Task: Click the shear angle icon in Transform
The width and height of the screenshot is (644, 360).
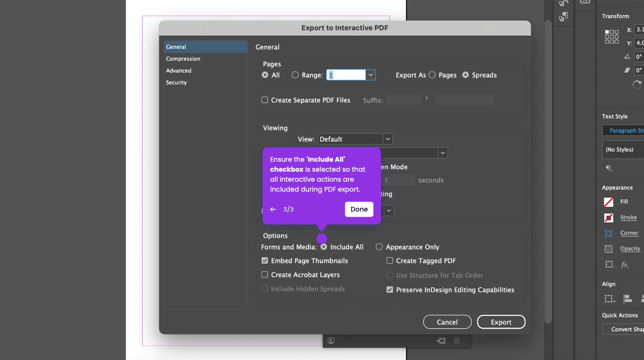Action: [x=627, y=70]
